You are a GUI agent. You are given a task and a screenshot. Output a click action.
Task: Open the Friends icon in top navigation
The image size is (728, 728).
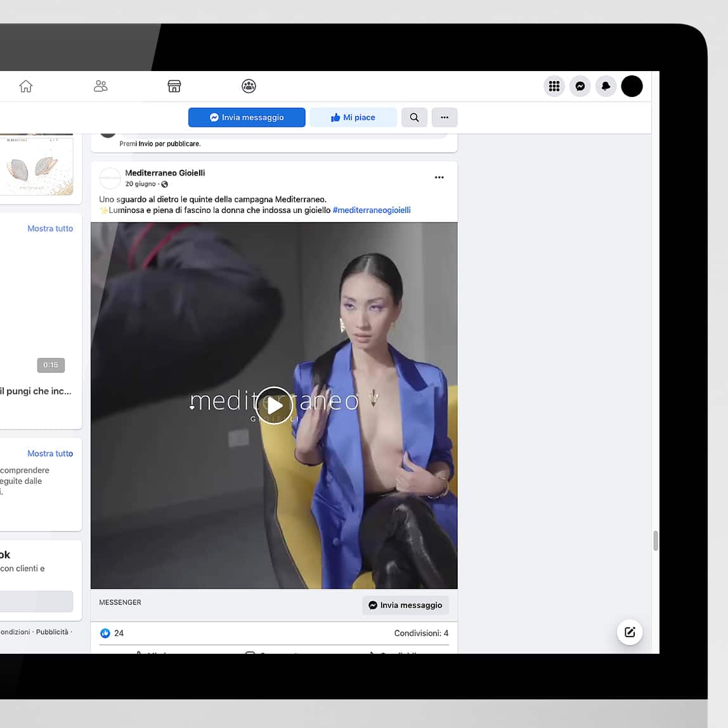pos(100,86)
